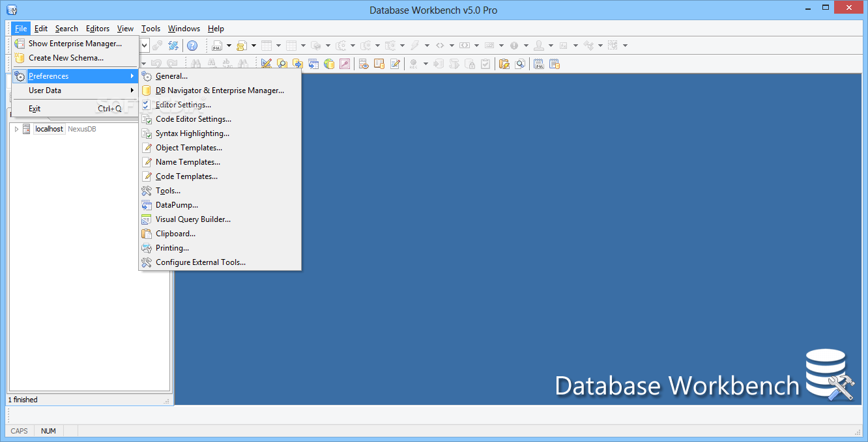Open Code Templates preferences
The image size is (868, 442).
[220, 176]
